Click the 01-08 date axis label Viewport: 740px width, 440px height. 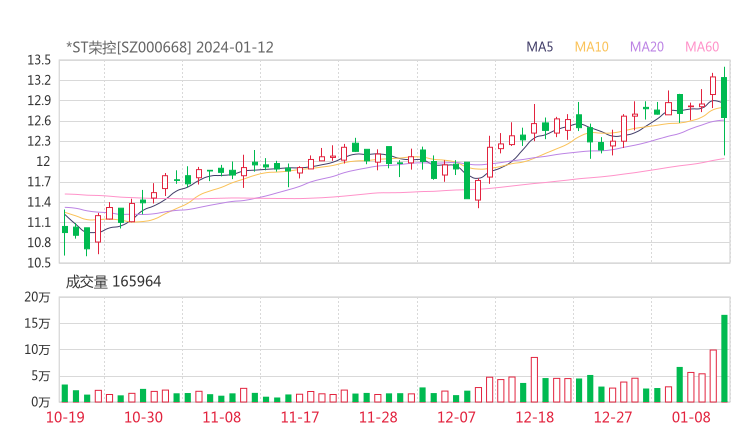point(691,417)
